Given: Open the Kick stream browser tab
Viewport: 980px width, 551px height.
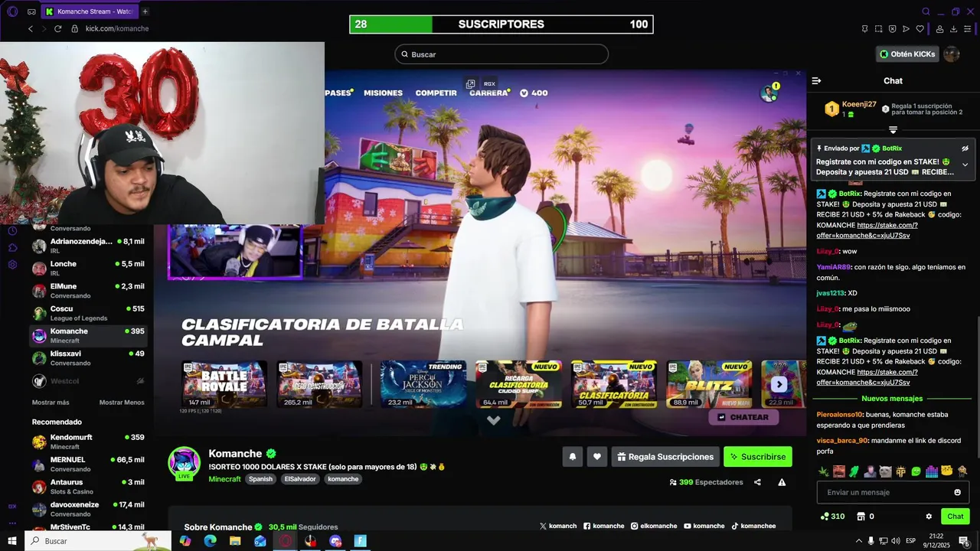Looking at the screenshot, I should (x=90, y=11).
